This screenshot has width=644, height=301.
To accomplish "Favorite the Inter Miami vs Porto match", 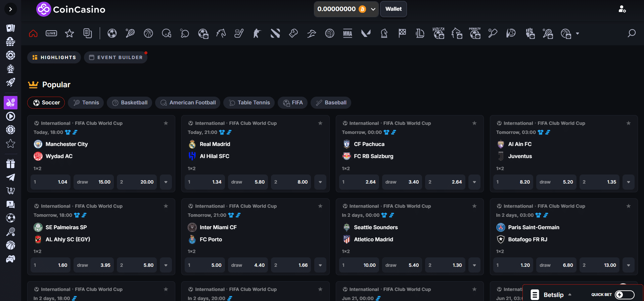I will [320, 206].
